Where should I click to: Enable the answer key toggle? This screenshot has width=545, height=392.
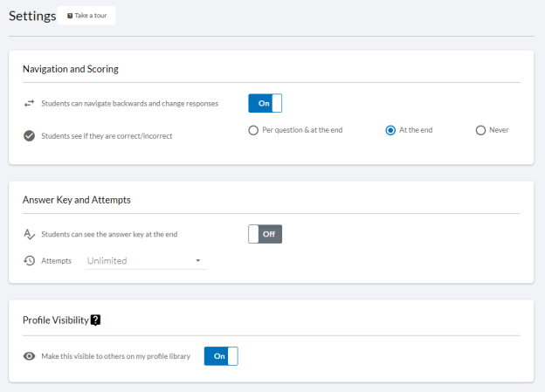click(x=266, y=234)
